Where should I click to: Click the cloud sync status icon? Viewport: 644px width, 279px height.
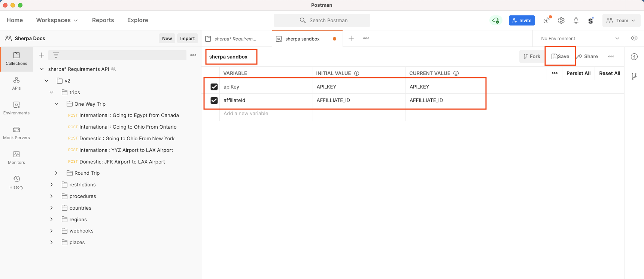496,21
